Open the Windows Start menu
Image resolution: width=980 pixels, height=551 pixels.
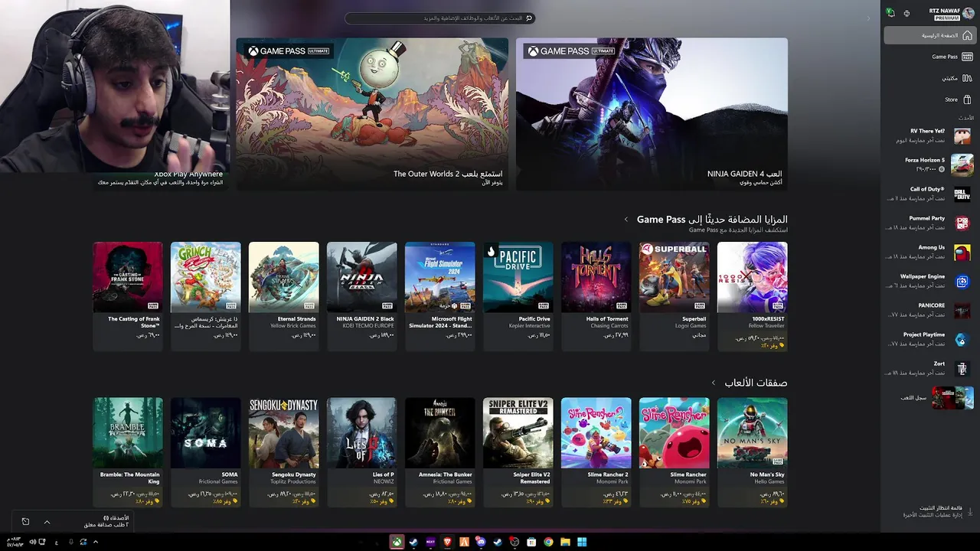pyautogui.click(x=582, y=542)
